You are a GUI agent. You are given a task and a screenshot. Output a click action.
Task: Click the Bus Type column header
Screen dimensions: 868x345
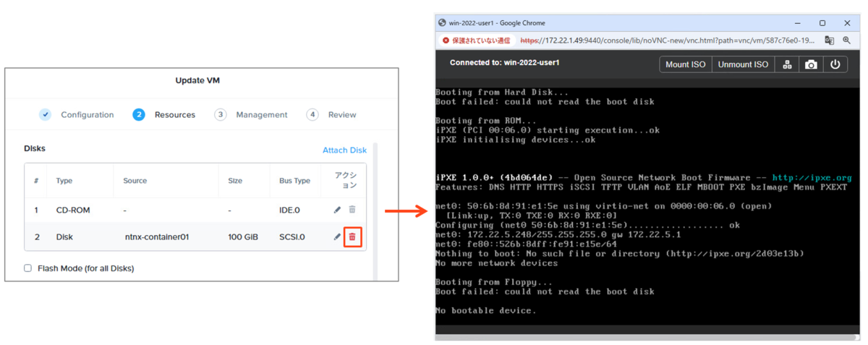pyautogui.click(x=294, y=181)
